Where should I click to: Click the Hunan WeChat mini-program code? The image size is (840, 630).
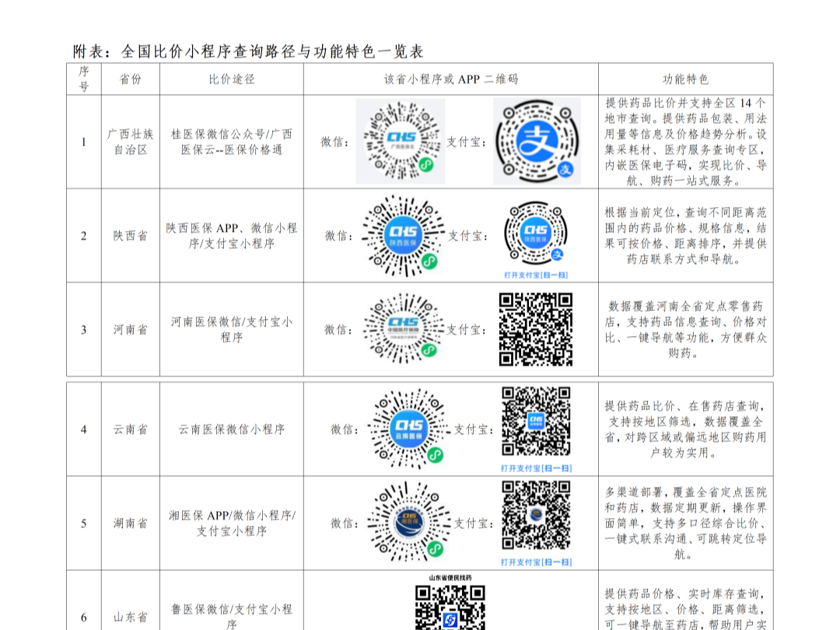409,522
